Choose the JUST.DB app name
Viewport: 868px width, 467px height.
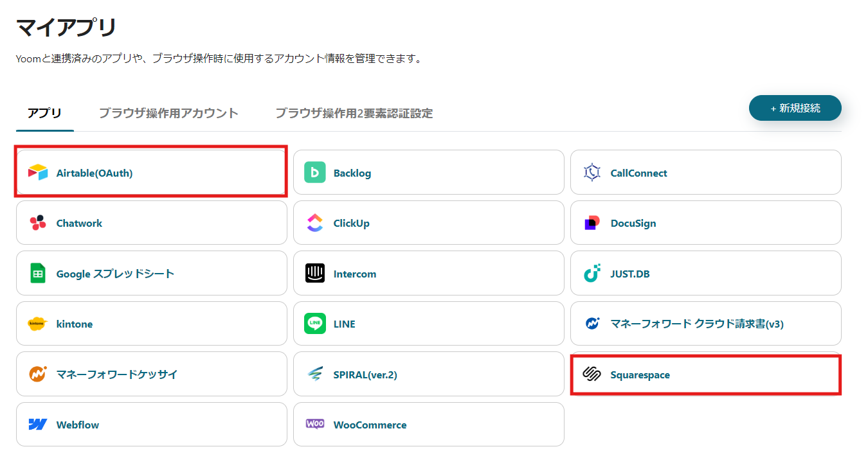pos(630,274)
